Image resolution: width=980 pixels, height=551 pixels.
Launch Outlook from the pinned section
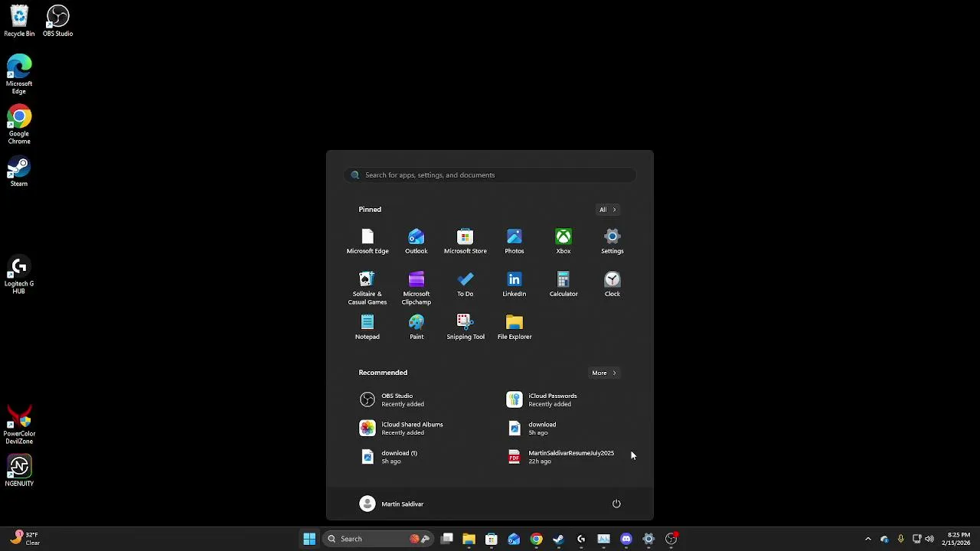coord(416,242)
